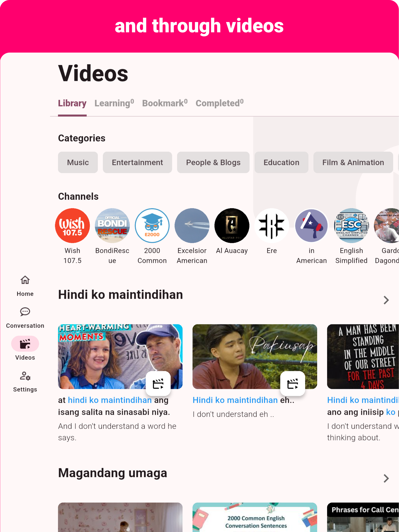Click the '2000 Common' channel name
This screenshot has width=399, height=532.
click(152, 255)
